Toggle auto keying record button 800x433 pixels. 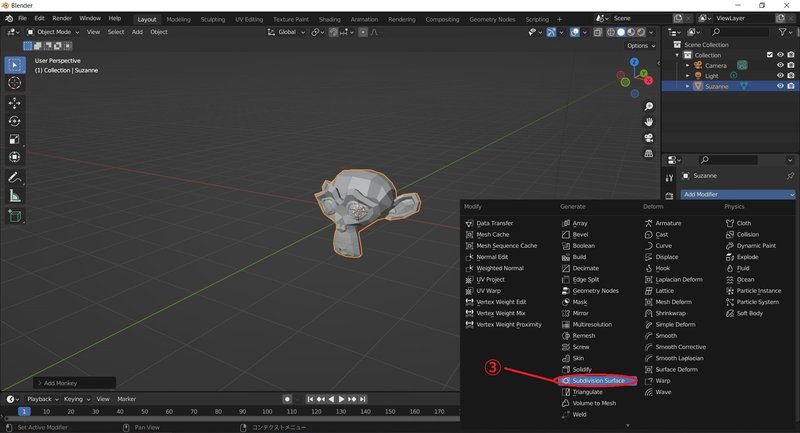(287, 399)
